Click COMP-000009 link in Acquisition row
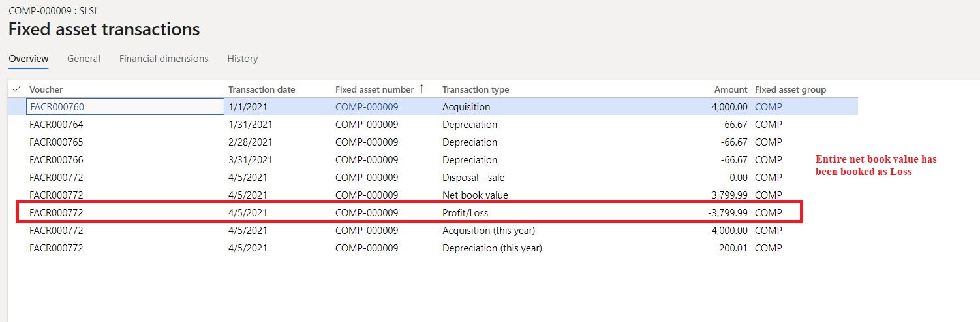The height and width of the screenshot is (322, 980). click(x=366, y=107)
